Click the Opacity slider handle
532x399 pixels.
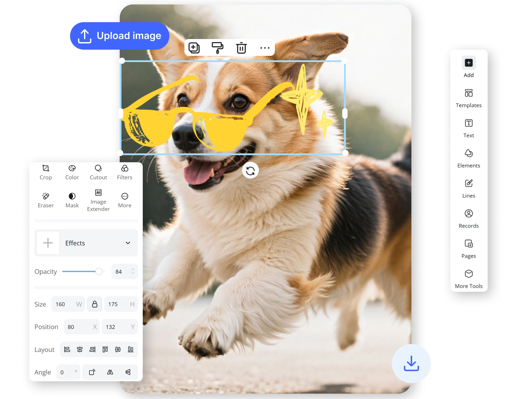tap(99, 271)
